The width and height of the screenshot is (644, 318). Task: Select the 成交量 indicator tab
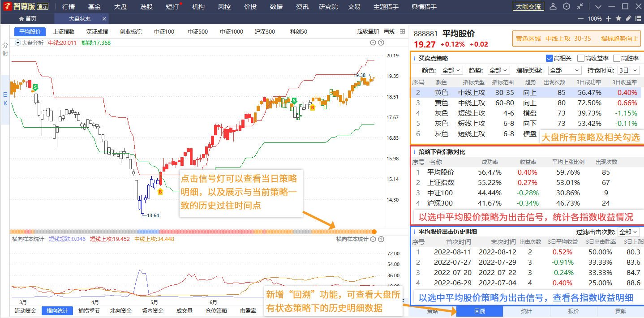point(185,310)
